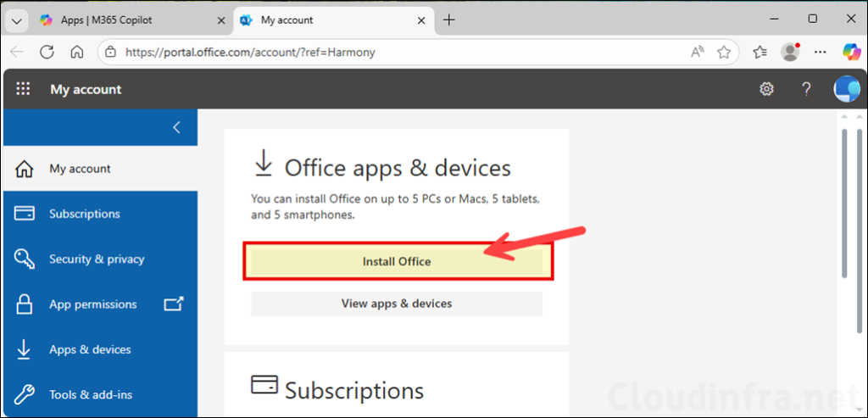Image resolution: width=868 pixels, height=418 pixels.
Task: Select the My account browser tab
Action: [x=332, y=20]
